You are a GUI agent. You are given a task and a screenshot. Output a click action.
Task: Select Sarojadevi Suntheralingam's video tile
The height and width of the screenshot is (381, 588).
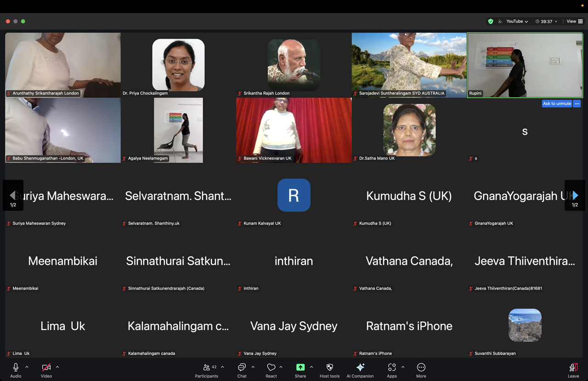point(409,65)
